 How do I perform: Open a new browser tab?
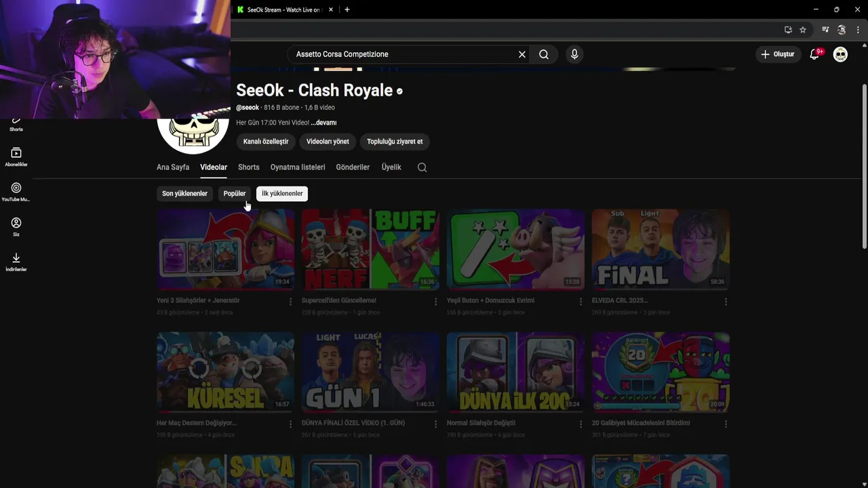[x=347, y=9]
